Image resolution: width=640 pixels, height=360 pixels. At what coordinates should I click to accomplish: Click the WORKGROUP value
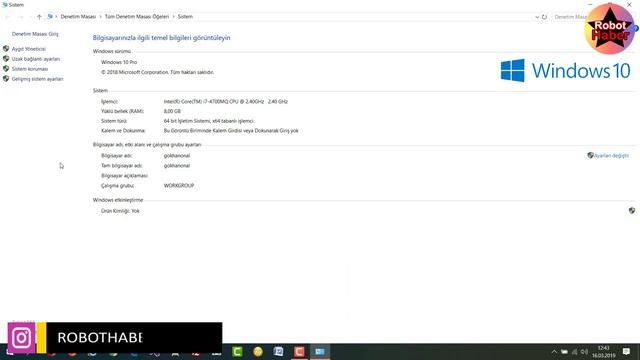(x=179, y=186)
